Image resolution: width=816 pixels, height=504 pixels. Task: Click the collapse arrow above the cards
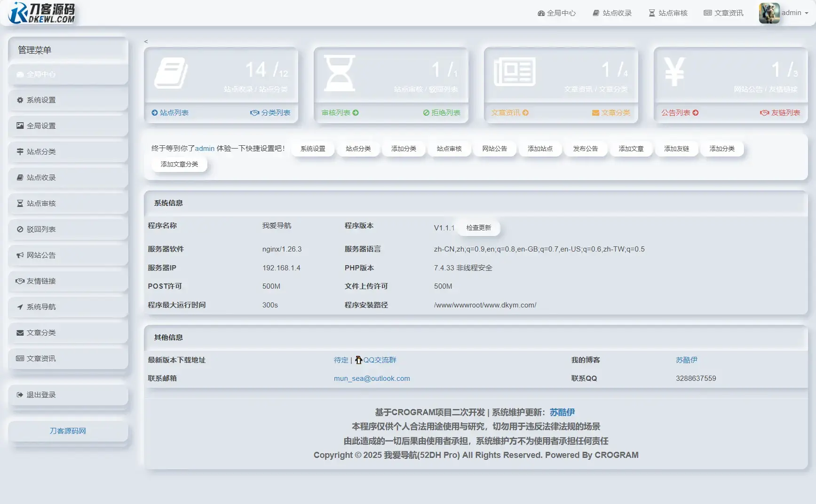coord(146,41)
